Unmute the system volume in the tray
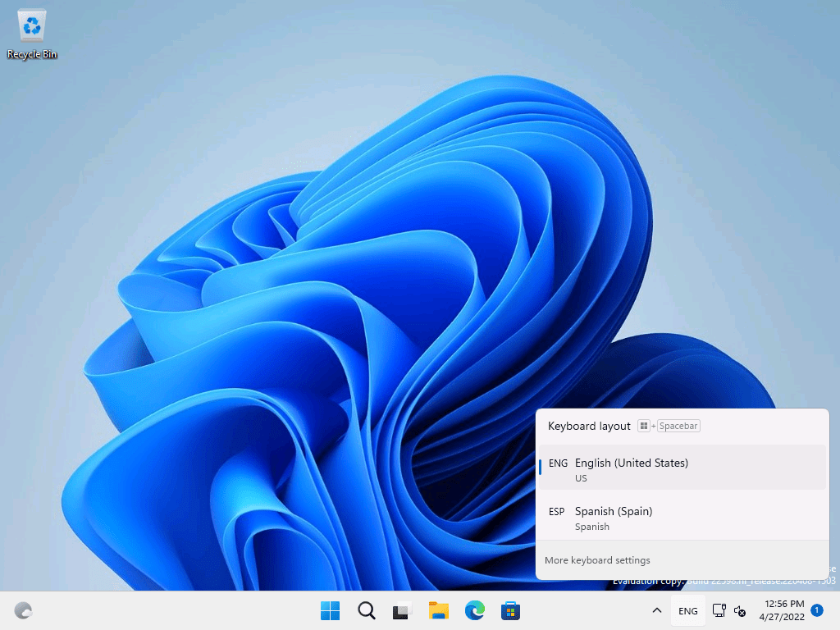 pyautogui.click(x=738, y=611)
